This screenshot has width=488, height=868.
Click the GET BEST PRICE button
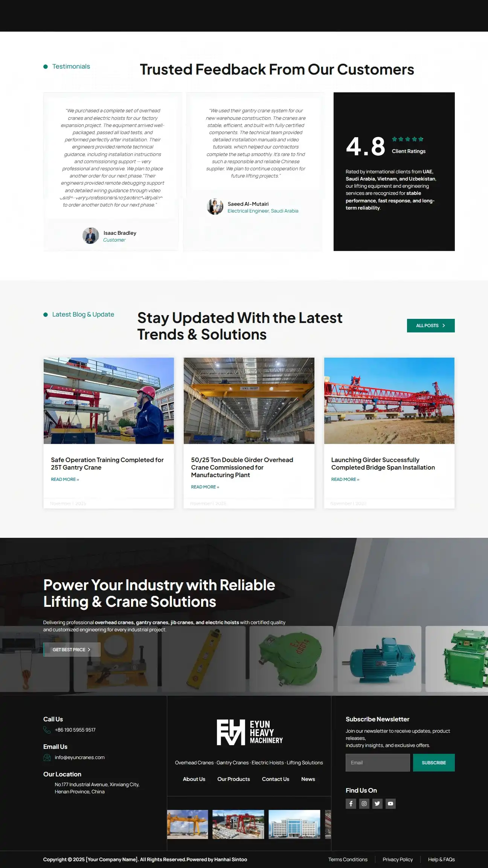[x=72, y=649]
